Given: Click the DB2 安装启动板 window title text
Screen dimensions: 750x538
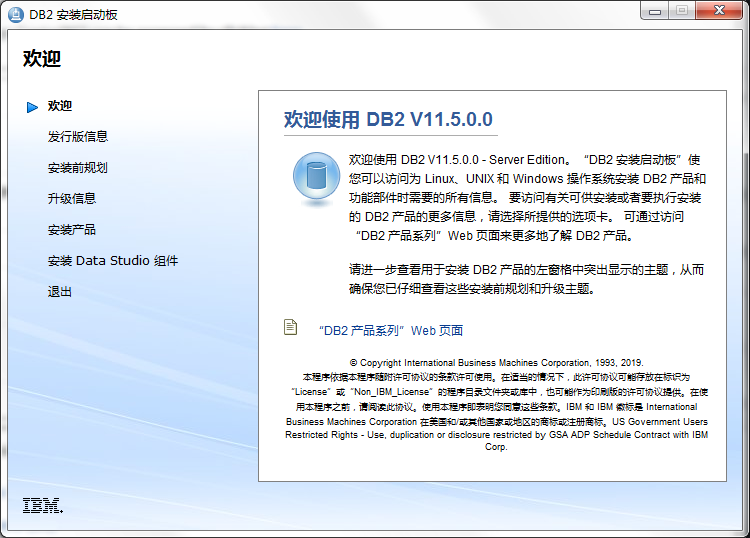Looking at the screenshot, I should coord(73,15).
